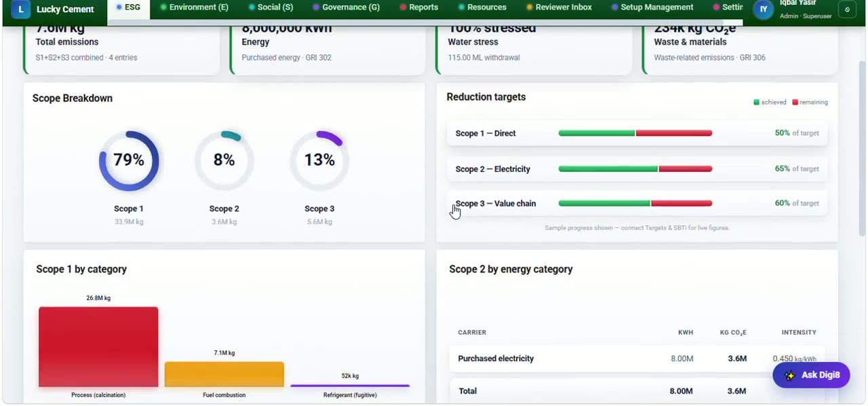
Task: Click the 5.6M kg label under Scope 3
Action: [x=319, y=222]
